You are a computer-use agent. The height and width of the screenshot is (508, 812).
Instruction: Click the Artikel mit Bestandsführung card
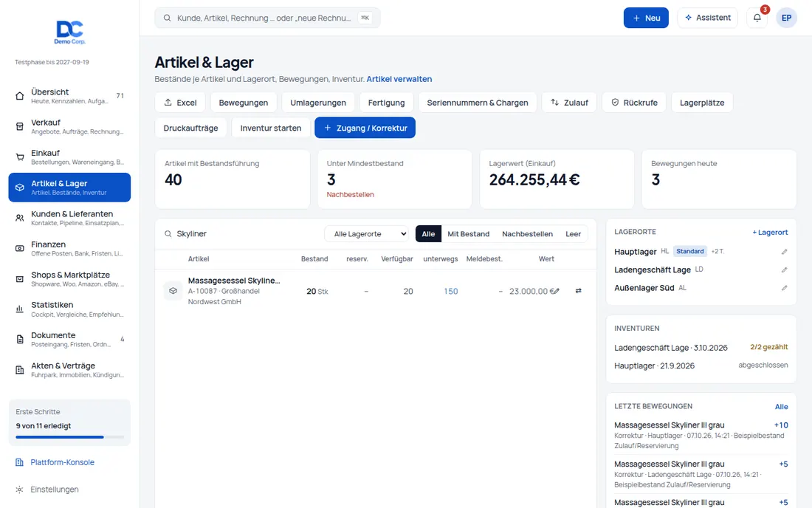click(233, 179)
